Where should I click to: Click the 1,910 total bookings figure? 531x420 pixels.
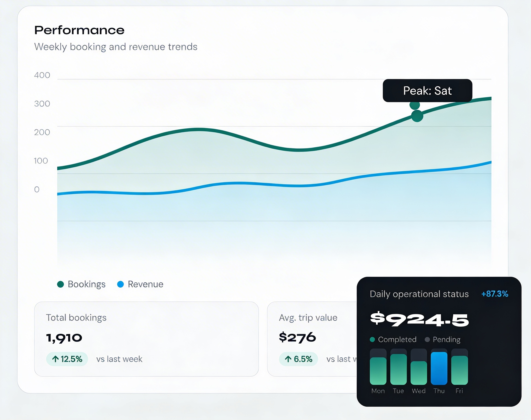pos(64,338)
